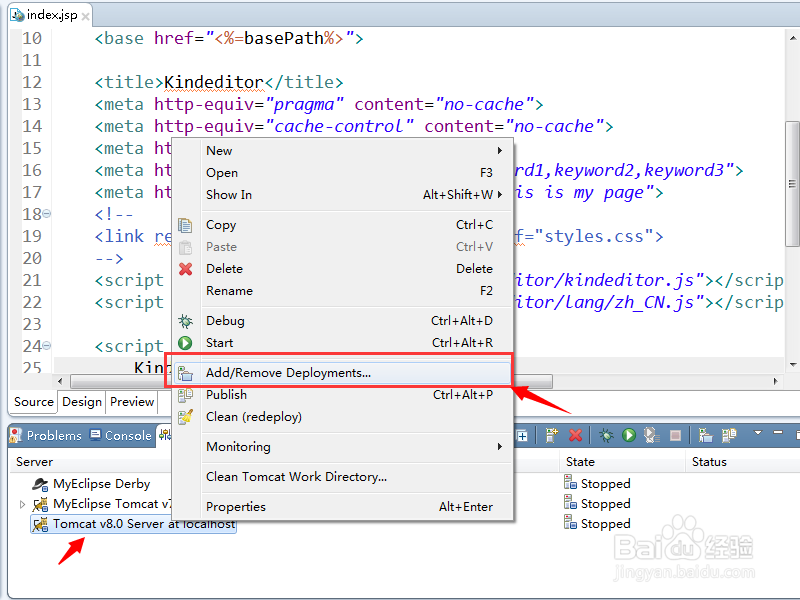Viewport: 800px width, 600px height.
Task: Click the expand-all plus toolbar icon
Action: click(522, 436)
